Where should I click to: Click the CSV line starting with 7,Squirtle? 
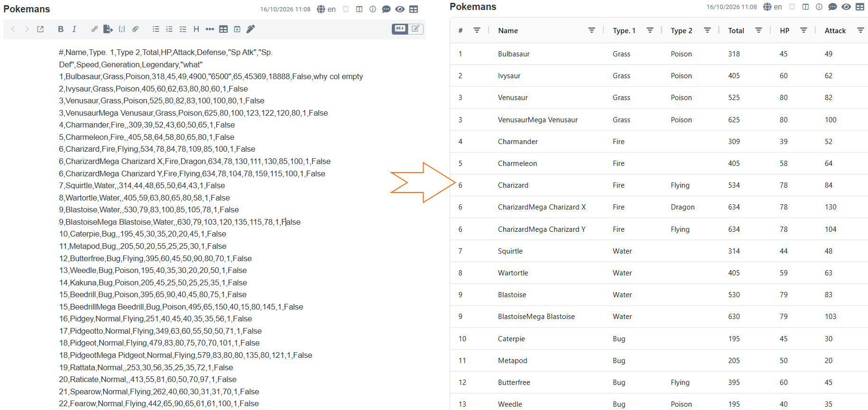coord(142,186)
